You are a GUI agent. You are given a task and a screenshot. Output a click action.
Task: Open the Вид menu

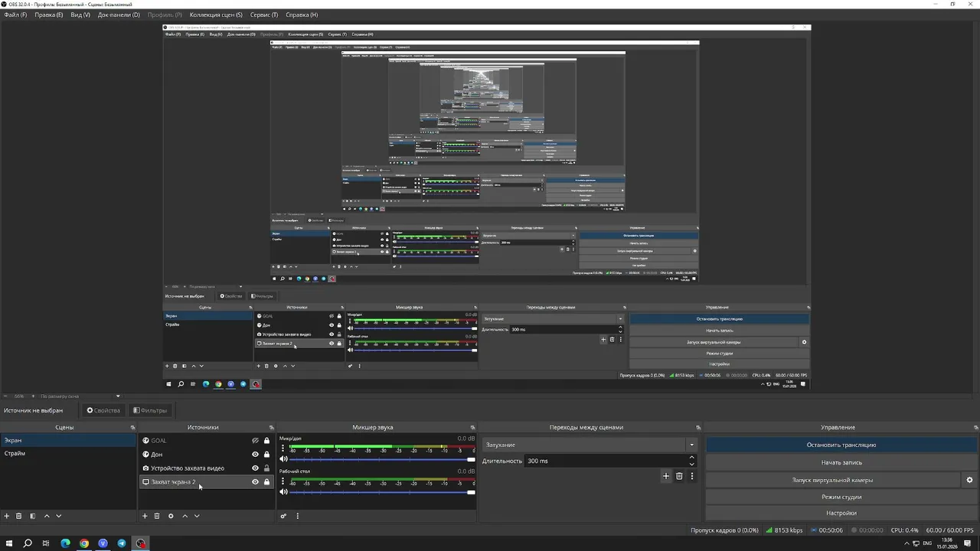tap(80, 15)
